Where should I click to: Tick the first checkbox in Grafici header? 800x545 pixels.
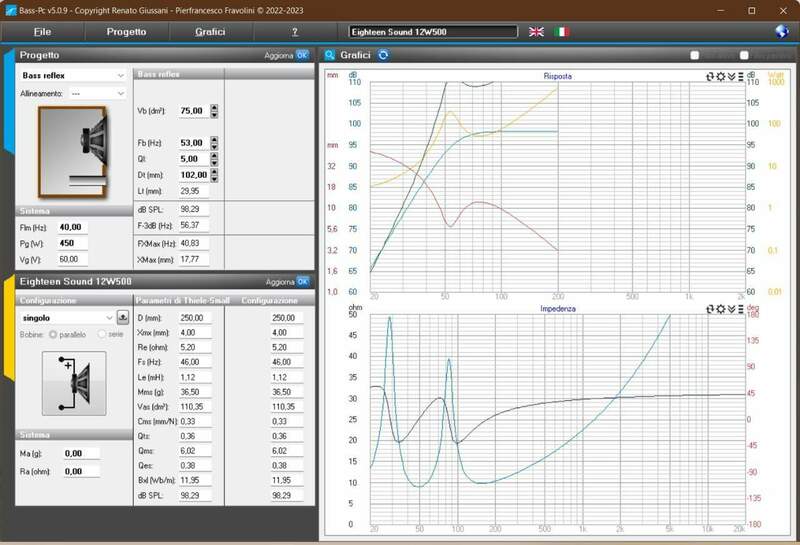point(695,55)
